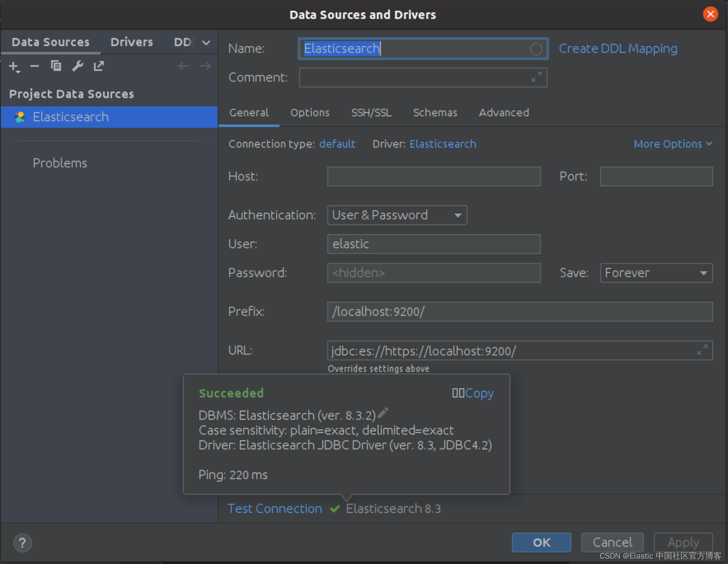Image resolution: width=728 pixels, height=564 pixels.
Task: Open the SSH/SSL tab
Action: tap(371, 113)
